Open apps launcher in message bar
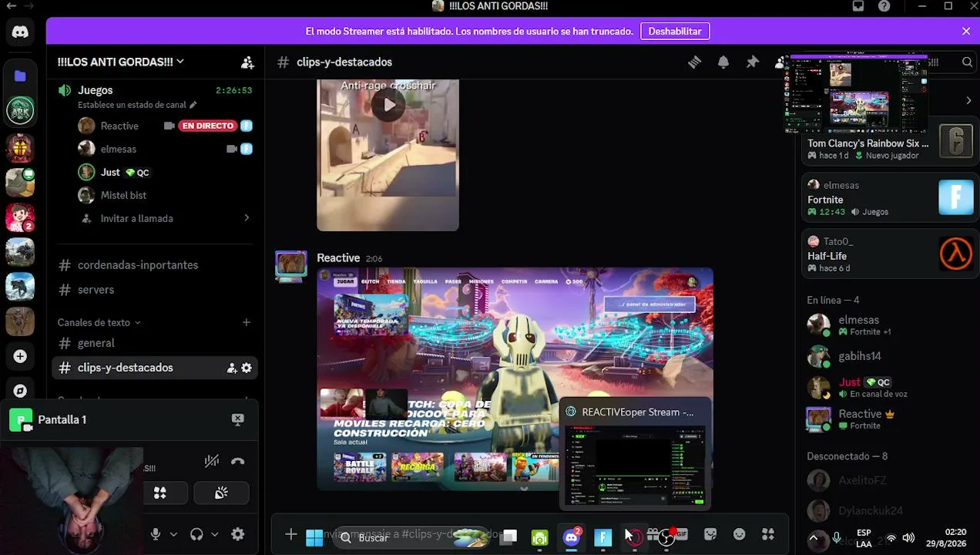This screenshot has height=555, width=980. point(768,534)
